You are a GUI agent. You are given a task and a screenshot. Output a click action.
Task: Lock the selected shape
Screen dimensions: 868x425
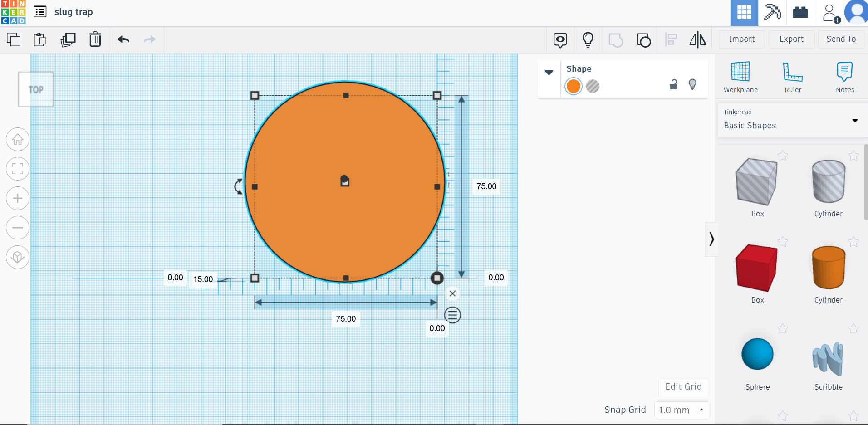[x=673, y=84]
